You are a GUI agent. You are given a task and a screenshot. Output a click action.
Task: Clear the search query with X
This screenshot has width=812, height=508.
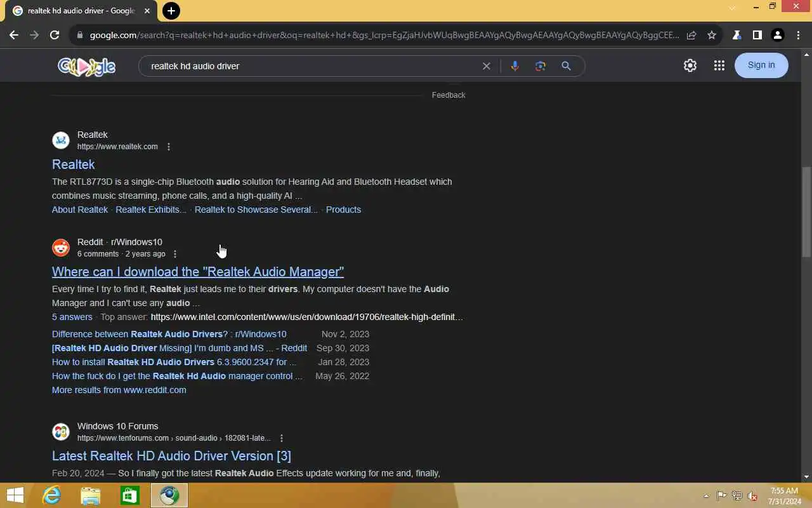click(x=487, y=66)
